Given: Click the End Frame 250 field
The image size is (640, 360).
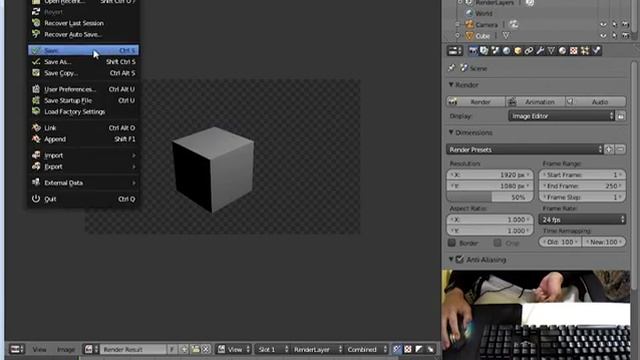Looking at the screenshot, I should pos(582,186).
